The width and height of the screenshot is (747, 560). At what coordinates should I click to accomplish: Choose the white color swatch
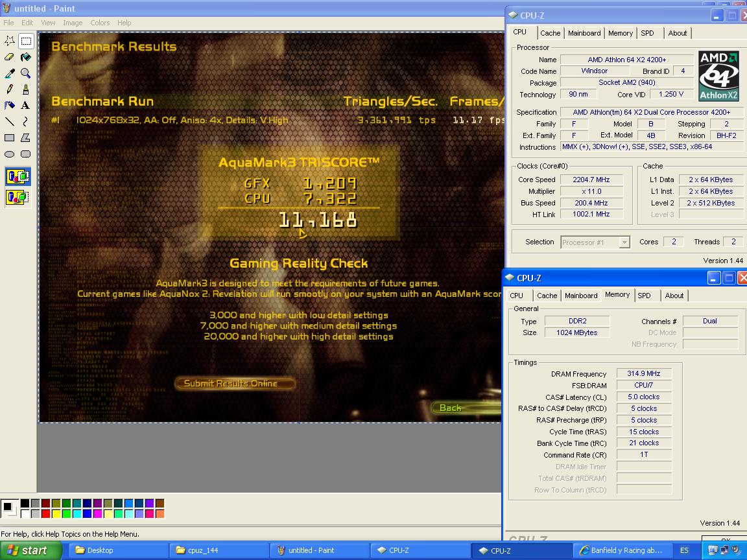pos(25,514)
